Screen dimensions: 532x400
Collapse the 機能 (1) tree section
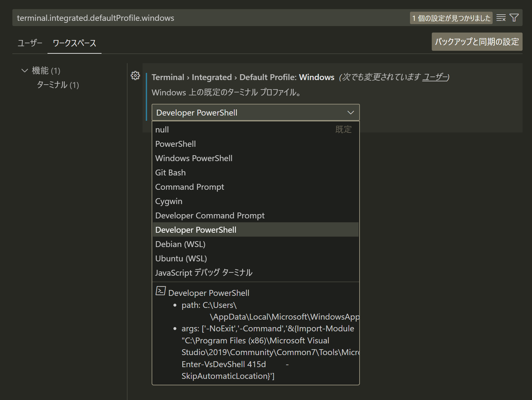point(24,70)
